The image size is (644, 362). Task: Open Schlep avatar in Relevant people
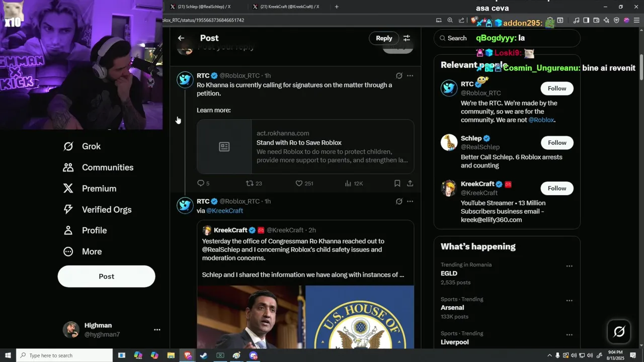point(449,143)
